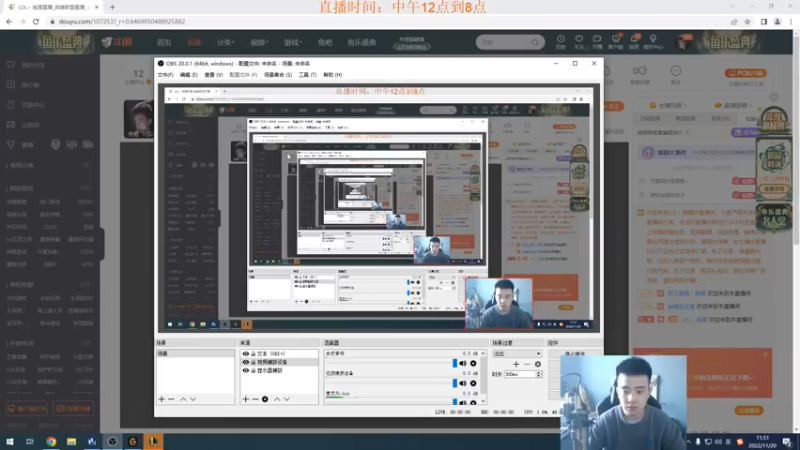Open Chrome from Windows taskbar

click(x=51, y=441)
